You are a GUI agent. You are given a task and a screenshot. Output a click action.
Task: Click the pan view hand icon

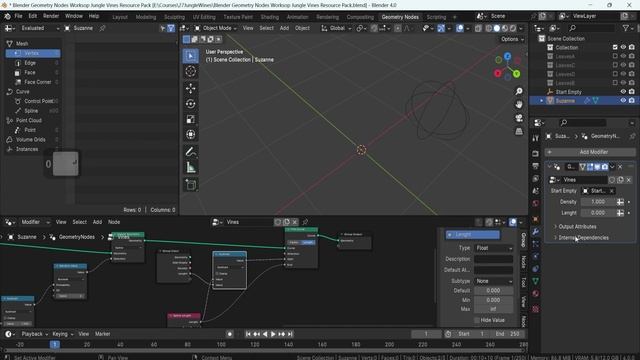519,104
